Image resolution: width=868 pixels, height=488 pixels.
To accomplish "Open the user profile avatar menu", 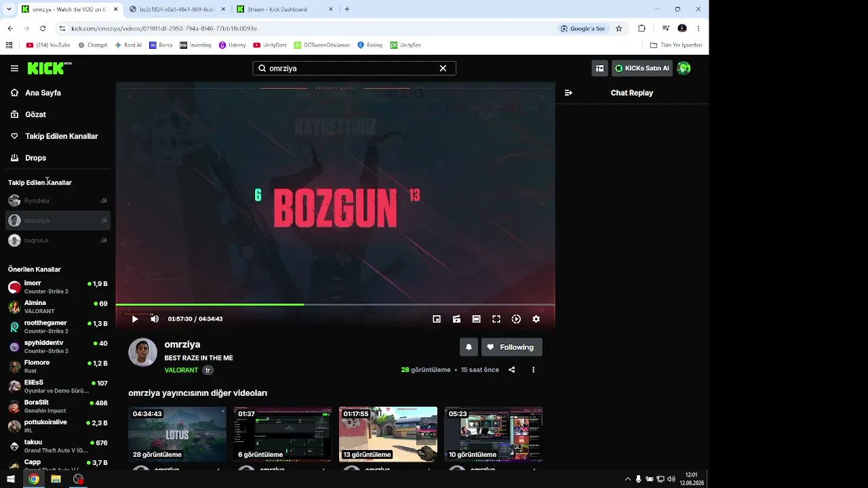I will click(684, 68).
